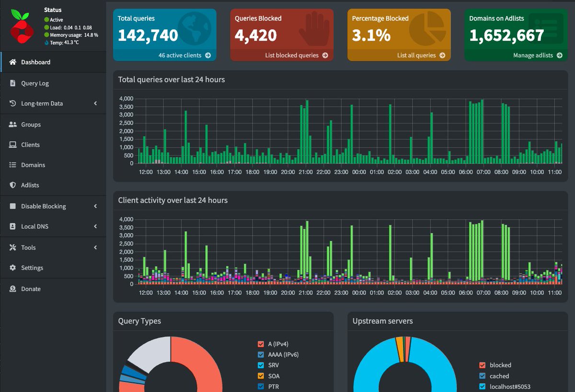Click Domains on Adlists value 1,652,667
The width and height of the screenshot is (575, 392).
506,35
